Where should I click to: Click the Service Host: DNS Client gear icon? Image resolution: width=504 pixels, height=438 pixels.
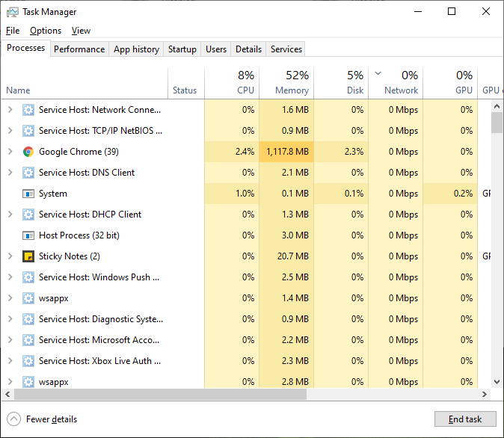point(28,173)
